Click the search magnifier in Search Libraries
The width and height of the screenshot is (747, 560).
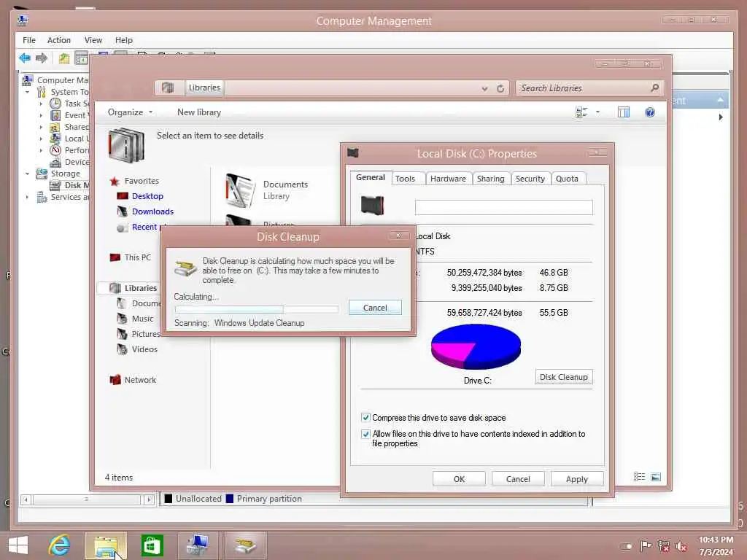pos(654,88)
